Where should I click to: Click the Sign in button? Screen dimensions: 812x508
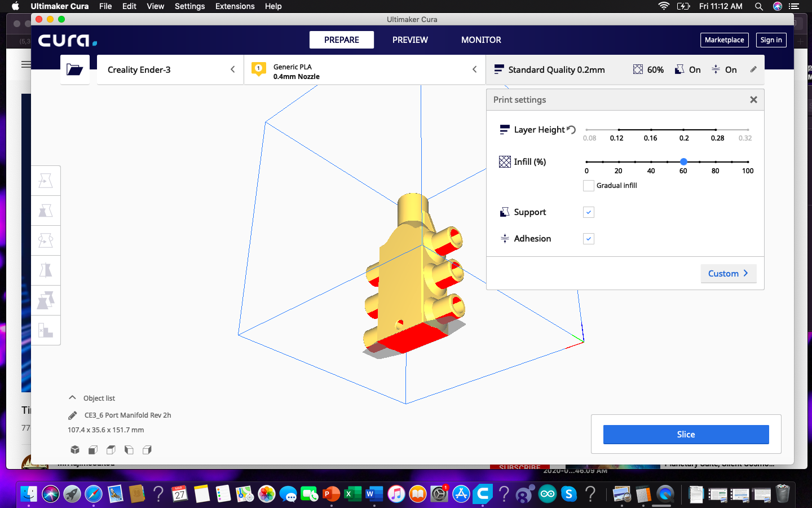click(771, 40)
